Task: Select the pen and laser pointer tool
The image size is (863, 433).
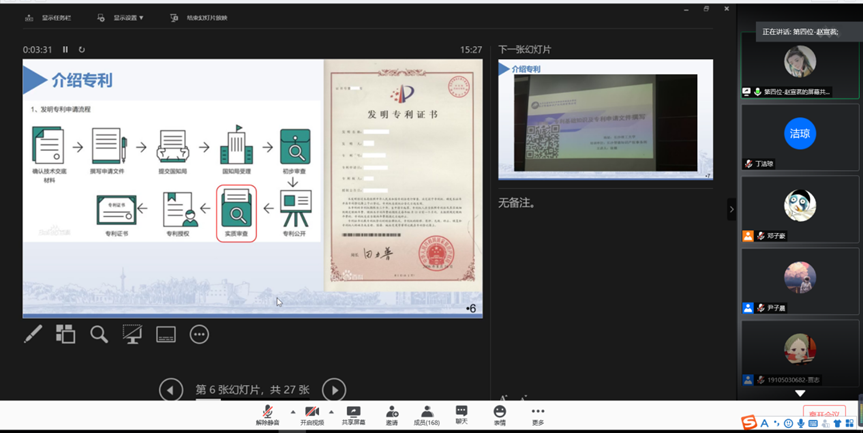Action: pyautogui.click(x=33, y=335)
